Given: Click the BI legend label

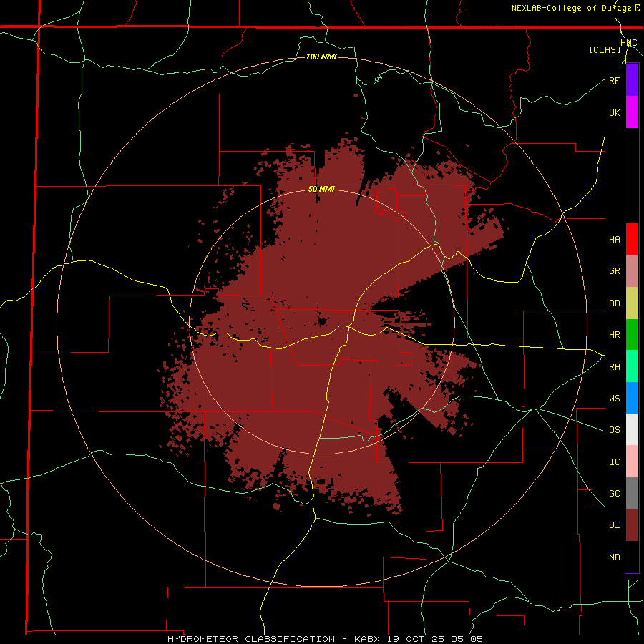Looking at the screenshot, I should pyautogui.click(x=614, y=525).
